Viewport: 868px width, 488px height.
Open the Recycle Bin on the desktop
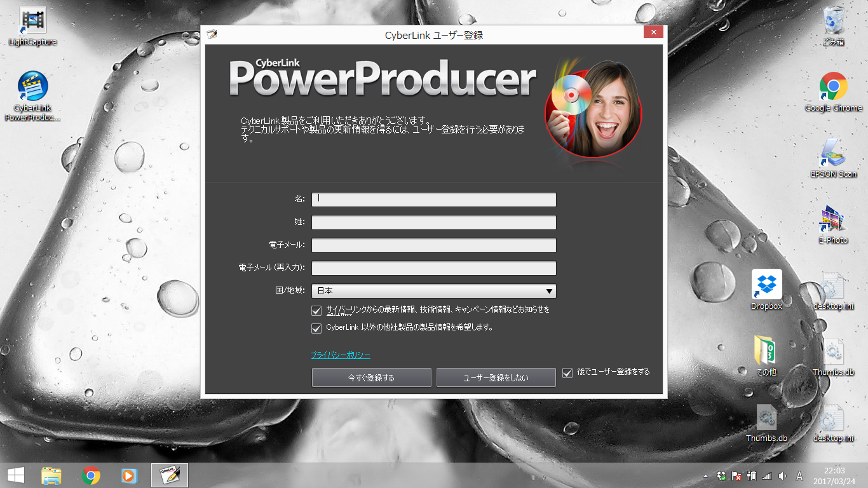tap(833, 27)
